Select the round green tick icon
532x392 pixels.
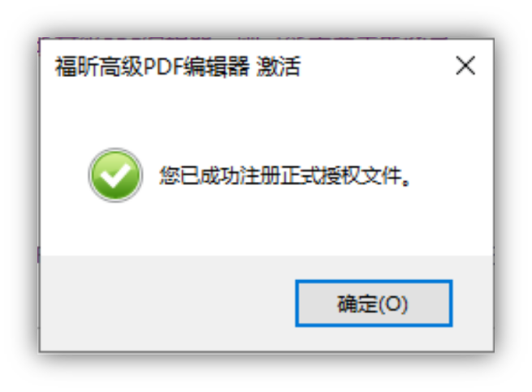[x=115, y=175]
